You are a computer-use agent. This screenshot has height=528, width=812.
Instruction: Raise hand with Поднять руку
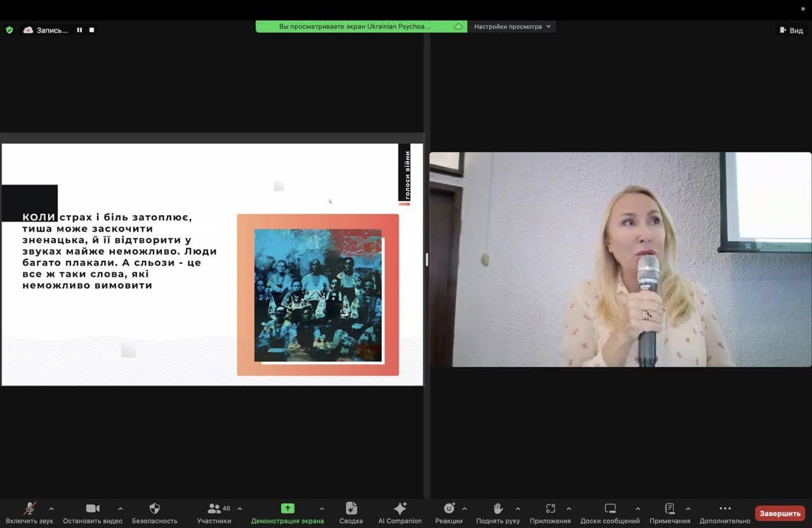[x=498, y=508]
